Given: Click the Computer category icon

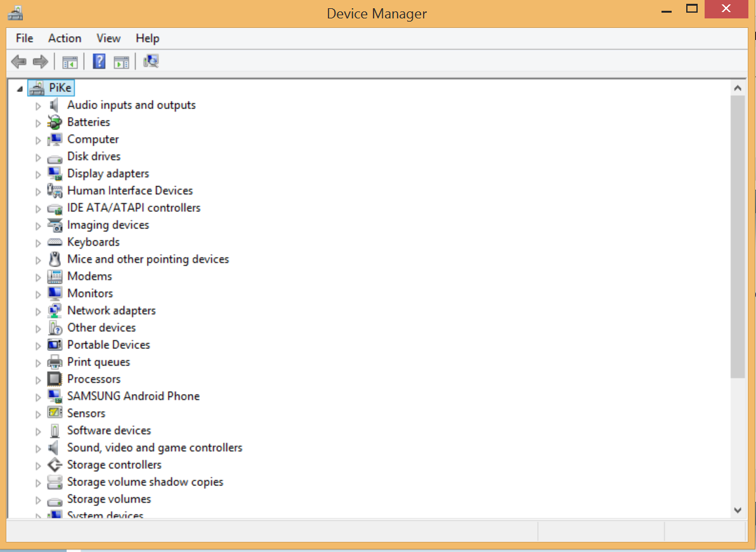Looking at the screenshot, I should click(55, 140).
